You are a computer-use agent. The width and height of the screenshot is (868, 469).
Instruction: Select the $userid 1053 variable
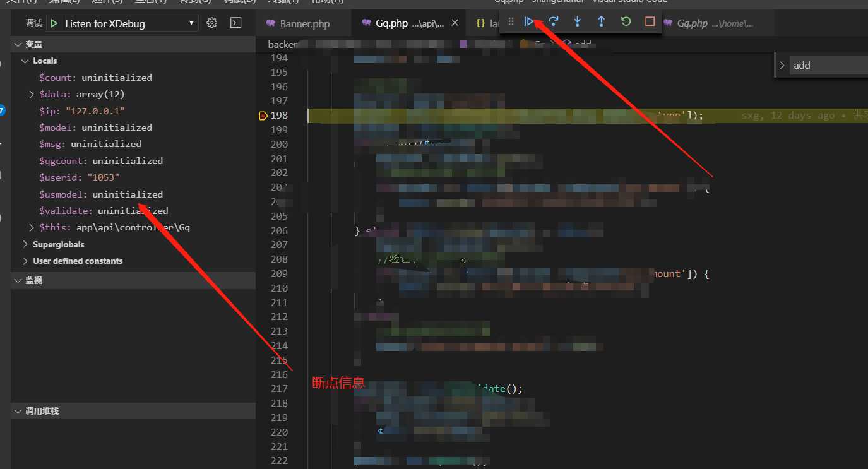pos(133,177)
